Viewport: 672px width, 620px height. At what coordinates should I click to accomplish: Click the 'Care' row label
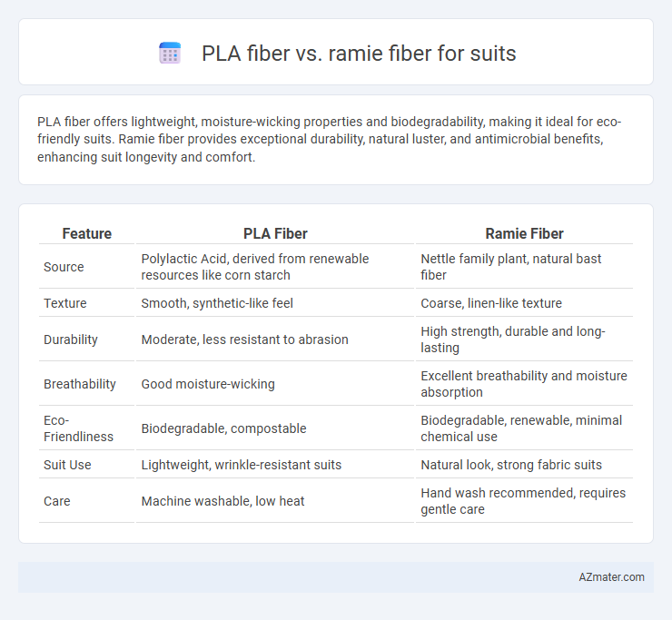57,501
